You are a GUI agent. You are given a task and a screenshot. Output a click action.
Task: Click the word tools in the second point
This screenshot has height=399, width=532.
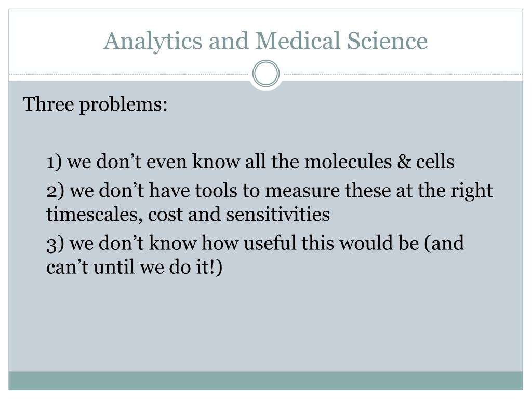pyautogui.click(x=216, y=191)
